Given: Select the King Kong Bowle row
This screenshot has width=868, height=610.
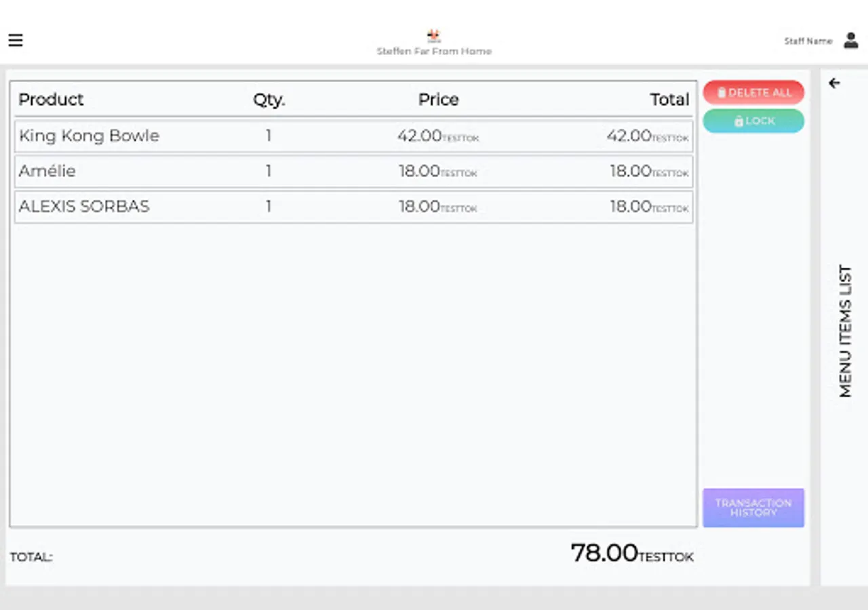Looking at the screenshot, I should point(353,136).
